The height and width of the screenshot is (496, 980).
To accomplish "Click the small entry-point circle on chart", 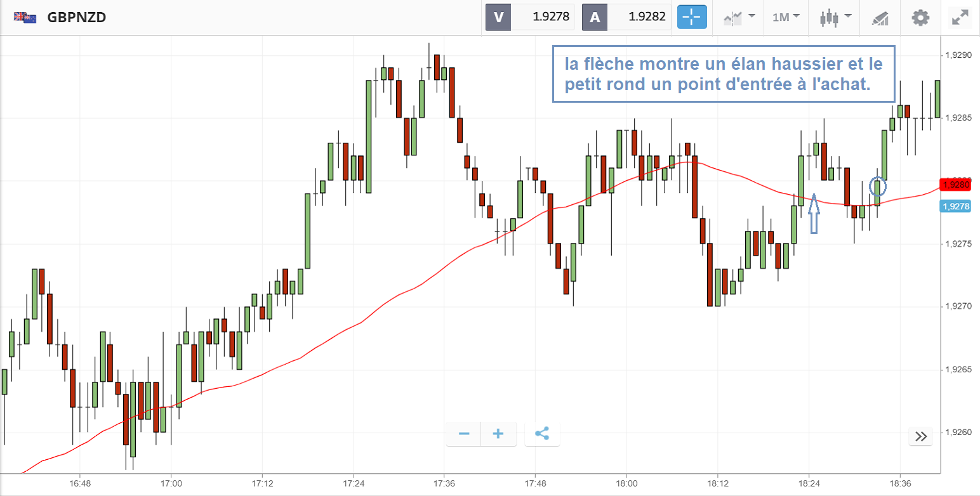I will [878, 186].
